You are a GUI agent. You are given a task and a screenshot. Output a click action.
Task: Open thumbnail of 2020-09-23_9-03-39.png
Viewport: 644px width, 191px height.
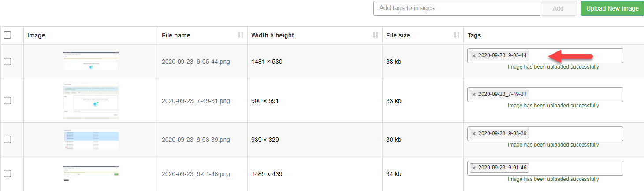pos(91,140)
